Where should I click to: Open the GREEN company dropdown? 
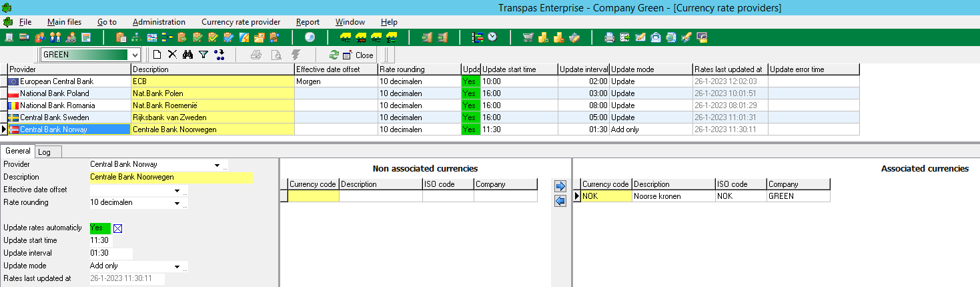(x=135, y=55)
